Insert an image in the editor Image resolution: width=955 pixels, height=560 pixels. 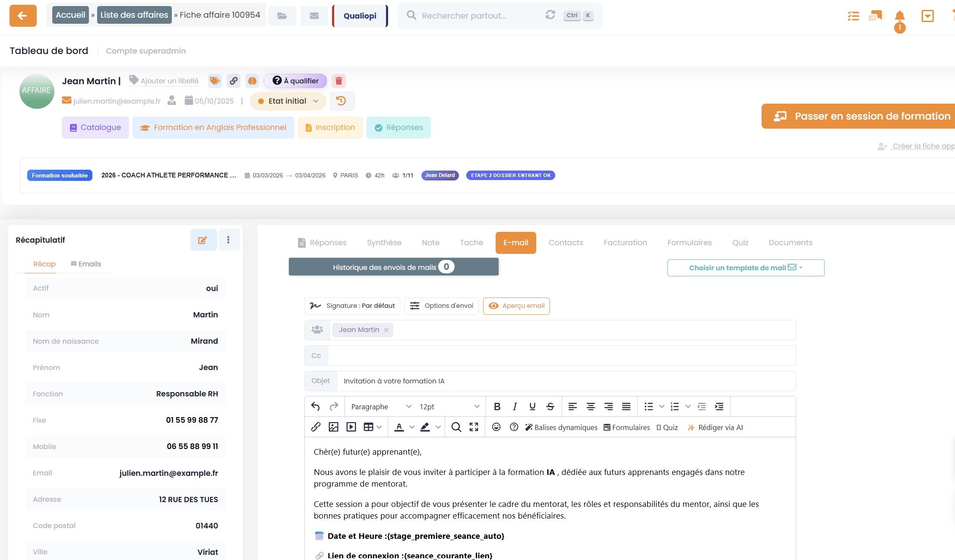point(333,427)
